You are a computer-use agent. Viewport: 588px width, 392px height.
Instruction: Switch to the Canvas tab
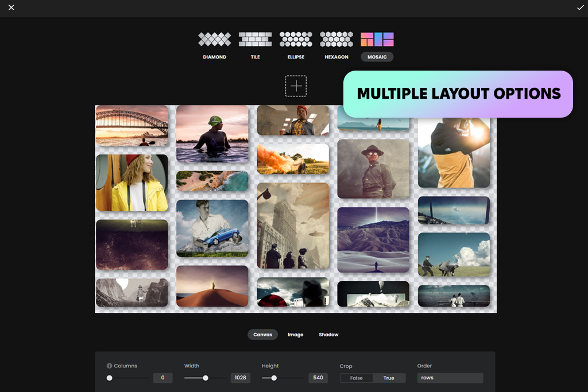[x=262, y=334]
